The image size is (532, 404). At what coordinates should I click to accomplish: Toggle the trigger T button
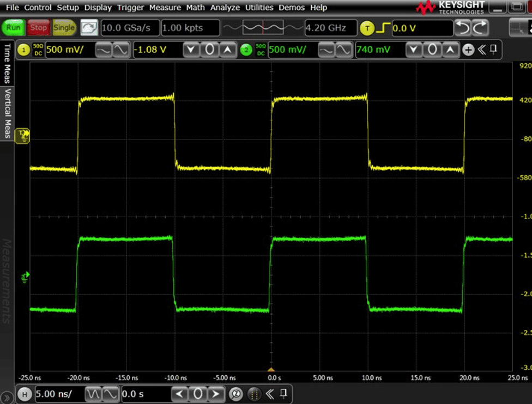(x=367, y=28)
